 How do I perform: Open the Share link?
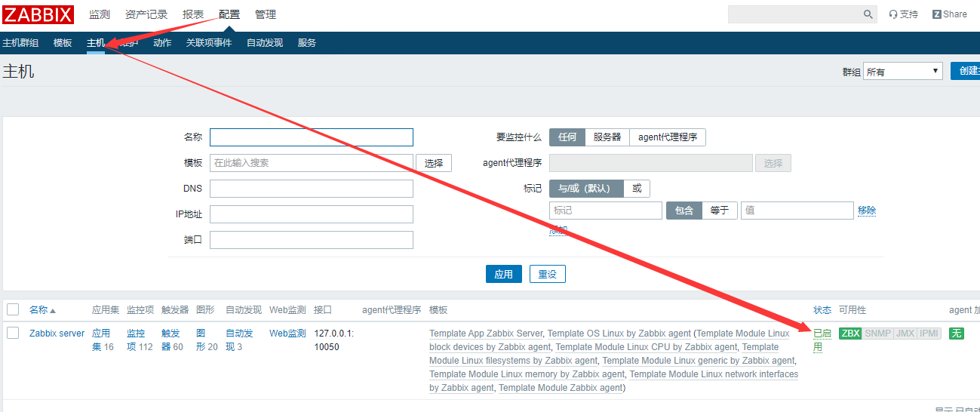(950, 14)
